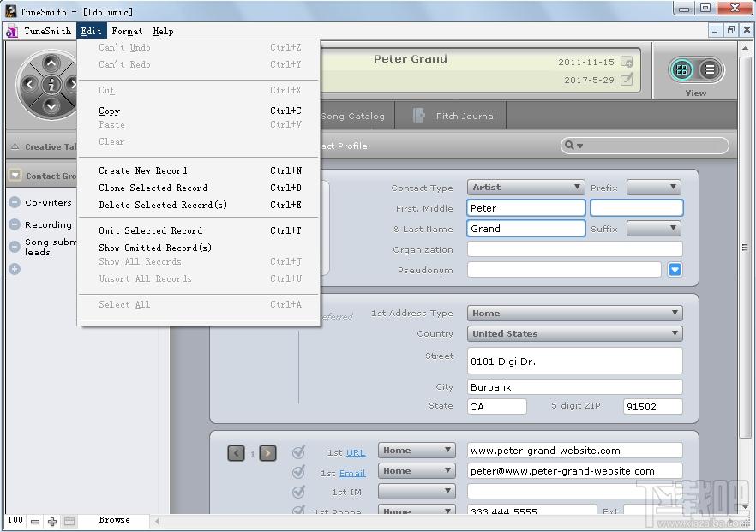This screenshot has height=532, width=756.
Task: Click the blue Pseudonym dropdown button
Action: (x=675, y=269)
